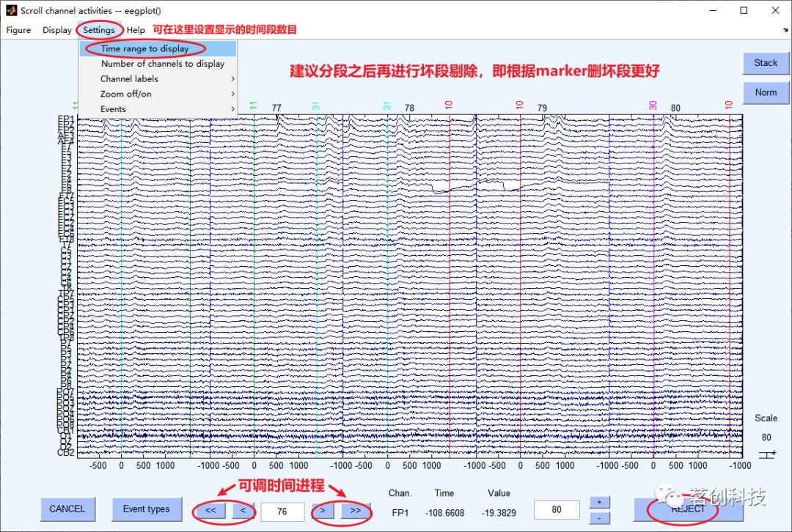The height and width of the screenshot is (532, 792).
Task: Minimize the eegplot window
Action: coord(713,10)
